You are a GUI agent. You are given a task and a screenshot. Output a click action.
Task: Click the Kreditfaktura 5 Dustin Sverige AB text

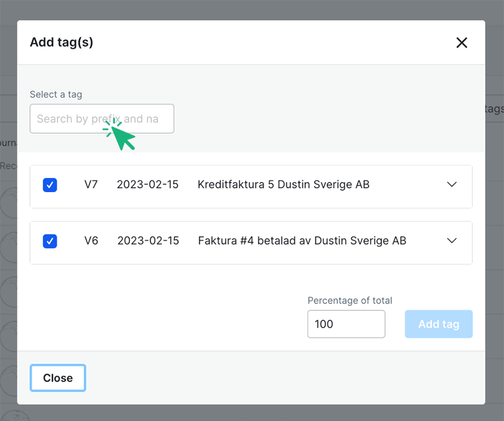coord(283,184)
